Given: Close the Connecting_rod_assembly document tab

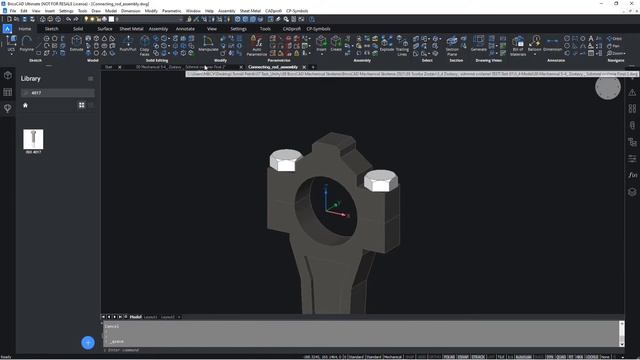Looking at the screenshot, I should coord(304,67).
